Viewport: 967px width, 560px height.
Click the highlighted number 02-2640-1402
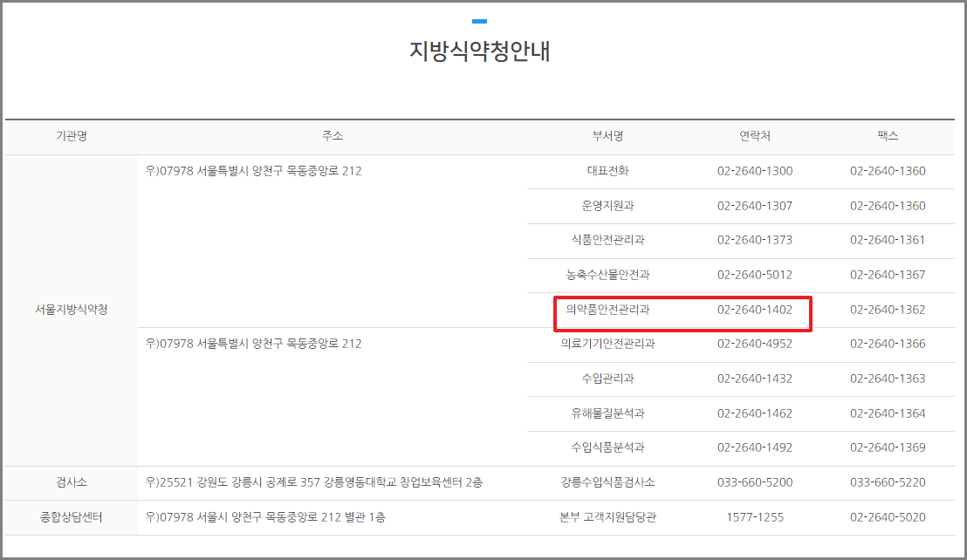[x=755, y=310]
